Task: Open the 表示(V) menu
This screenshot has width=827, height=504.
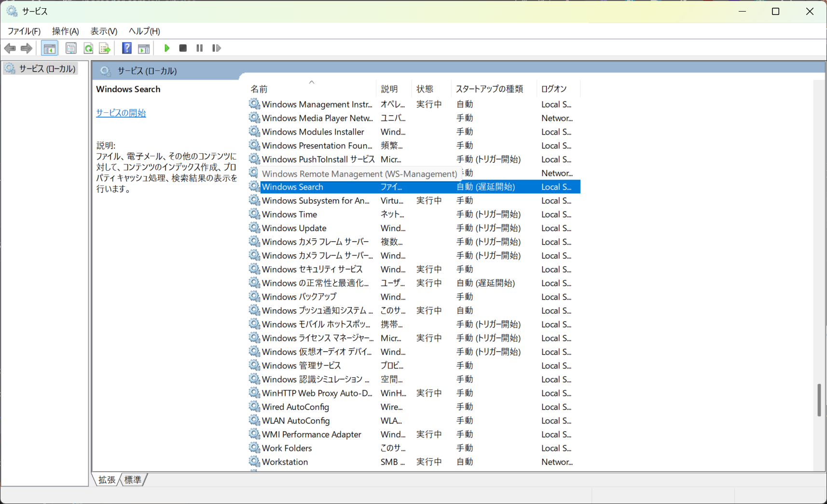Action: 104,31
